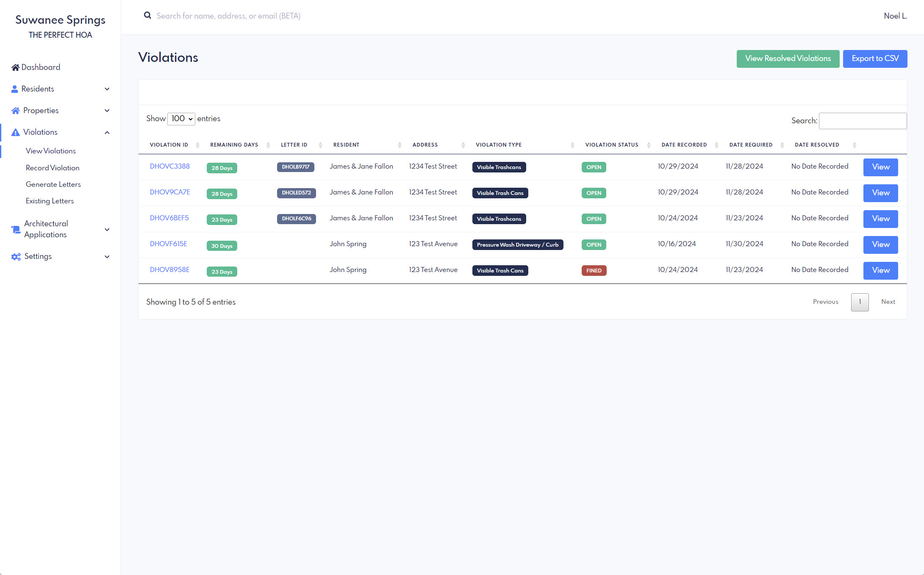Expand the Residents section chevron

click(107, 89)
